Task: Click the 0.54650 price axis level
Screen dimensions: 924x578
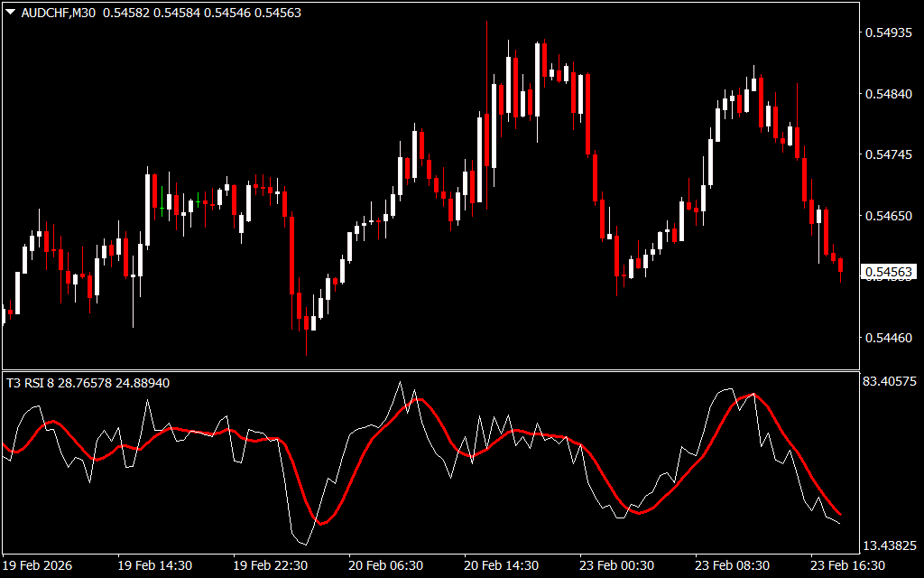Action: pyautogui.click(x=889, y=217)
